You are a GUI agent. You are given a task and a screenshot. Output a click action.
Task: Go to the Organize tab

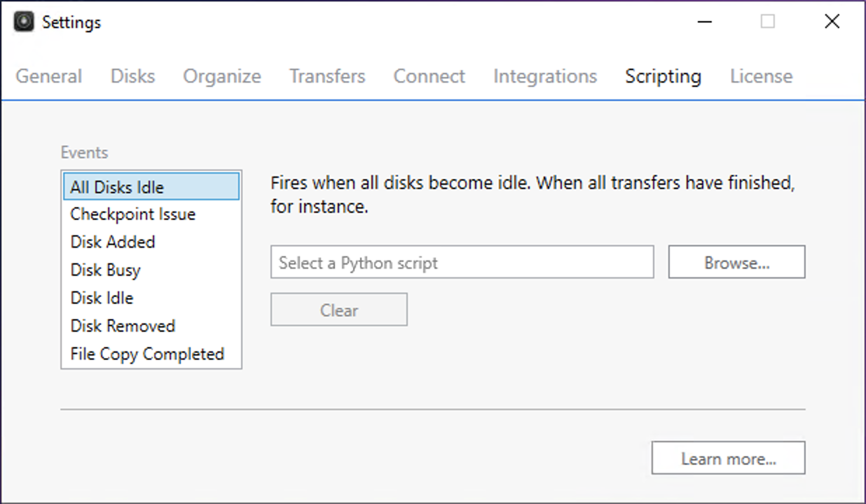pos(222,76)
